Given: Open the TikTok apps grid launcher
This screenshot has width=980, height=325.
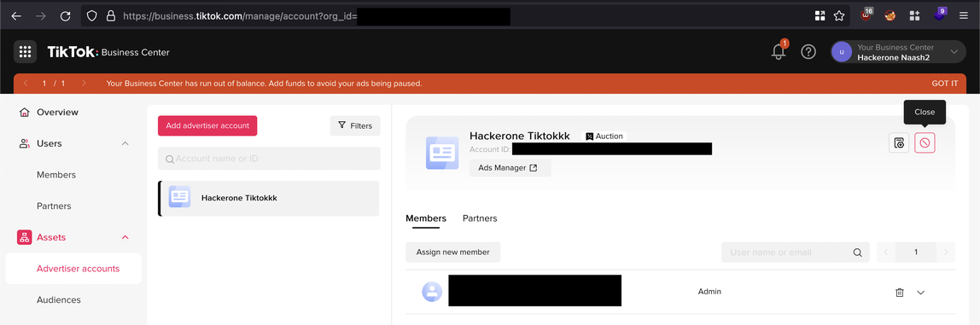Looking at the screenshot, I should tap(25, 53).
